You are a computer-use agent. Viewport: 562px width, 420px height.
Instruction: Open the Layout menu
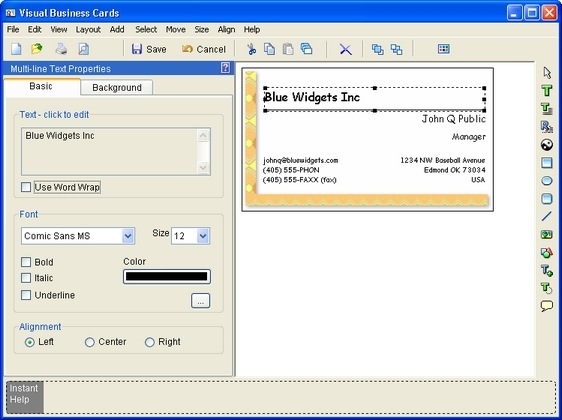tap(88, 30)
